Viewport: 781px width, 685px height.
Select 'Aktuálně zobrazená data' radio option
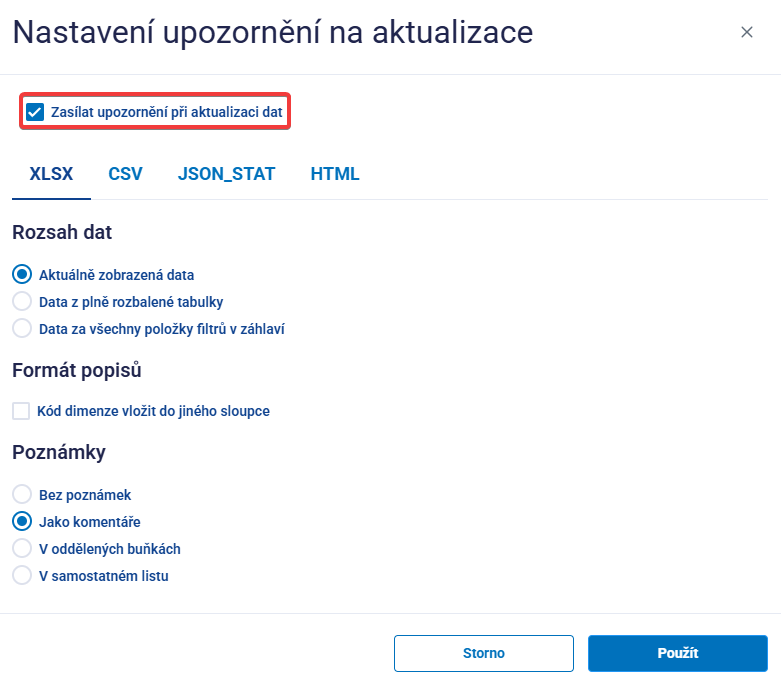tap(22, 274)
